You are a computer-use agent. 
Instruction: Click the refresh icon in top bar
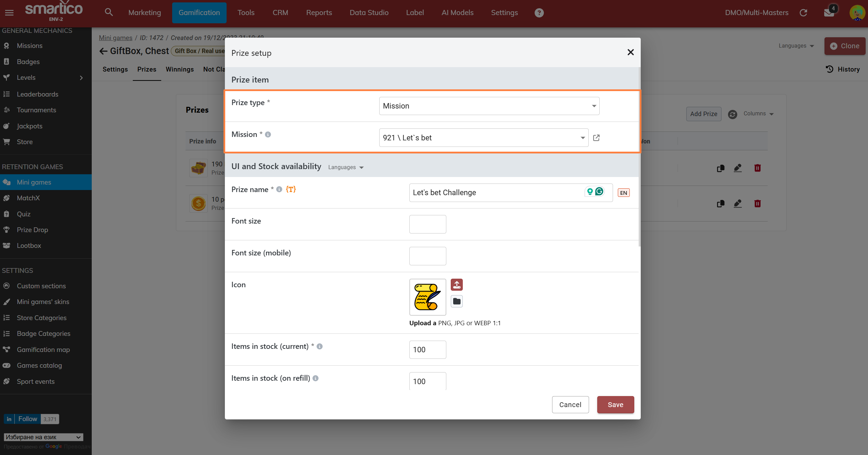803,13
